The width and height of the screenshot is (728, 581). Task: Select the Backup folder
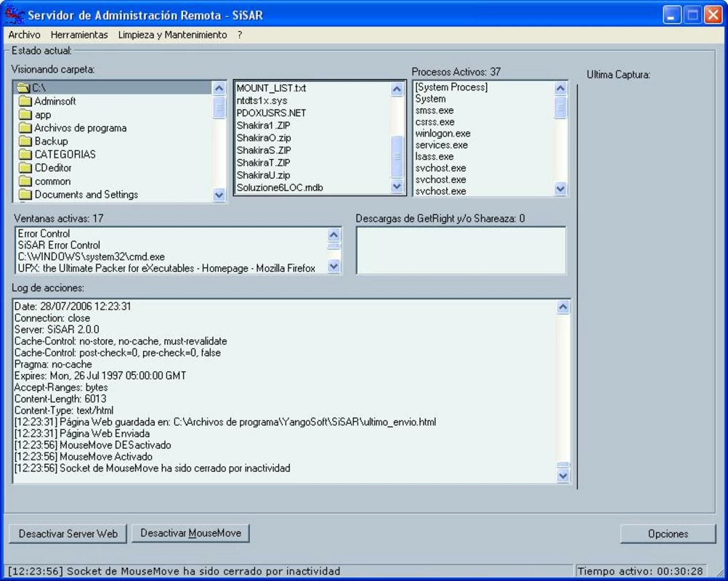point(43,141)
